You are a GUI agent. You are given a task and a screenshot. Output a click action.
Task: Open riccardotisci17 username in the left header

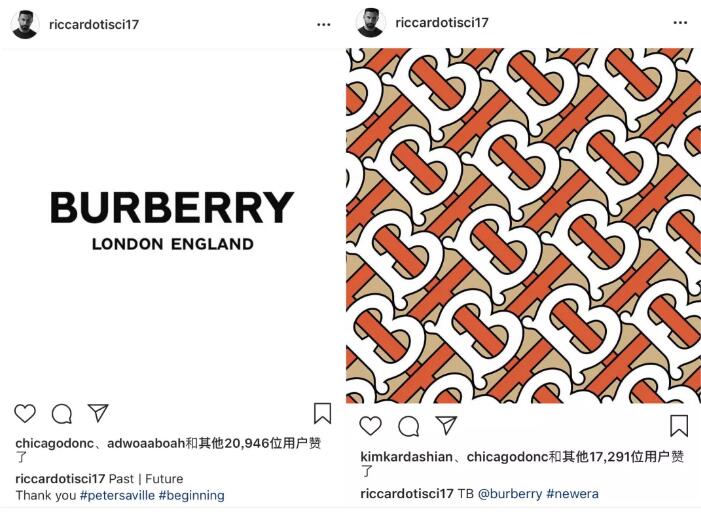pyautogui.click(x=92, y=24)
